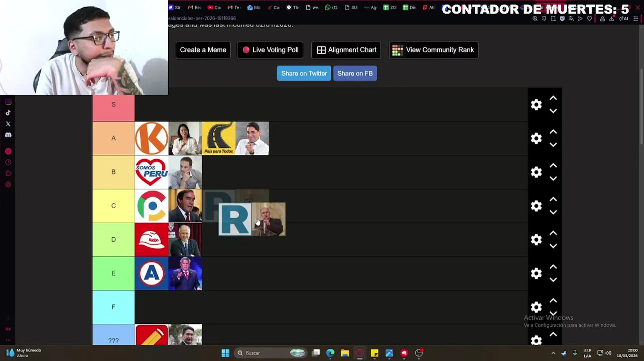Screen dimensions: 644x361
Task: Switch to the 'Stri' browser tab
Action: tap(175, 8)
